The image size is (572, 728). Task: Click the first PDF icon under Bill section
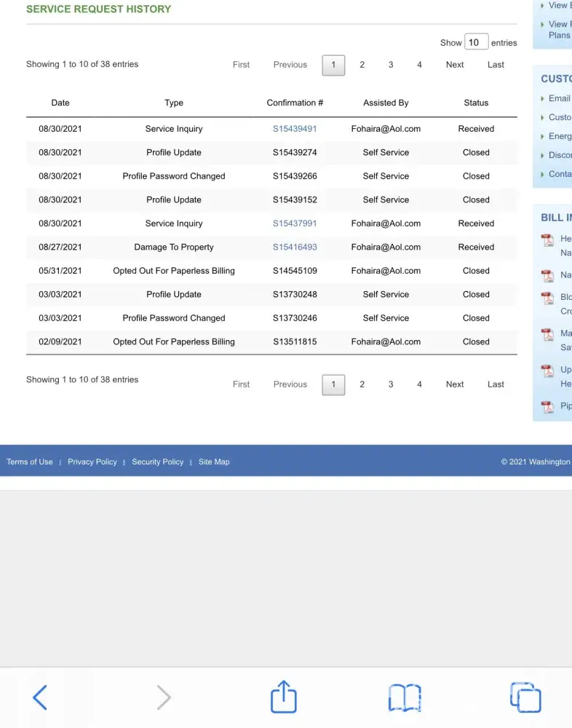click(547, 240)
